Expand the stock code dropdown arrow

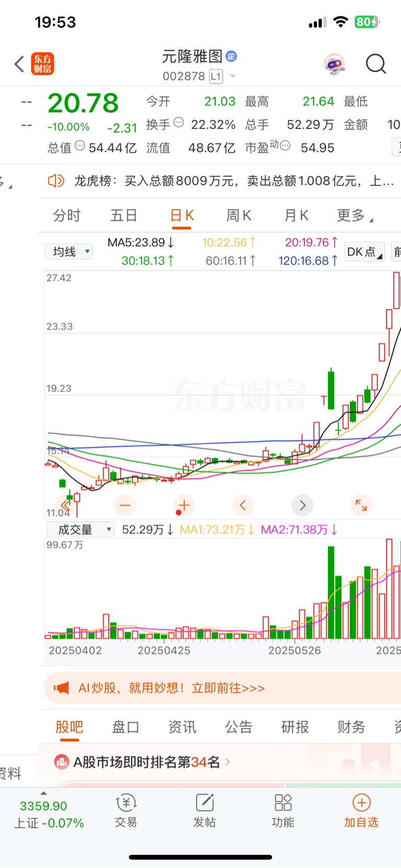tap(233, 76)
